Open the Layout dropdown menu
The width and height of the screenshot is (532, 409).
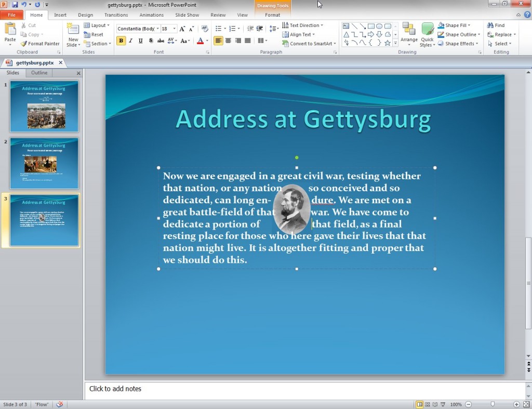(x=97, y=25)
